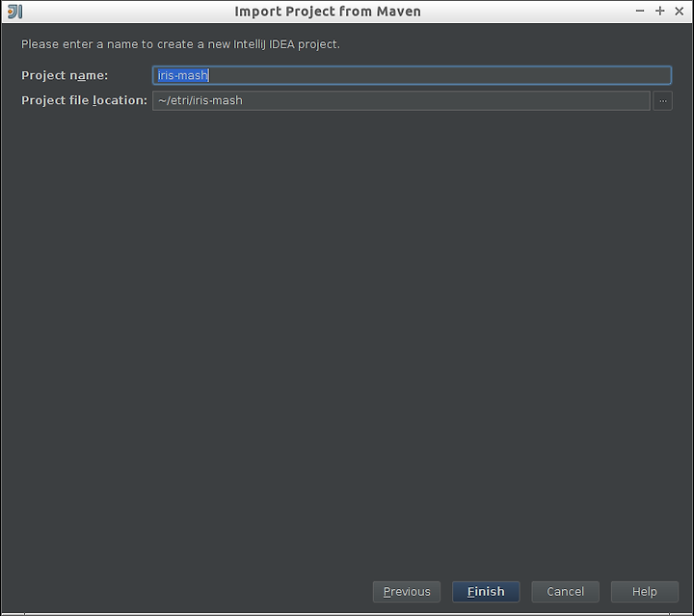694x616 pixels.
Task: Open Help for this dialog
Action: [645, 592]
